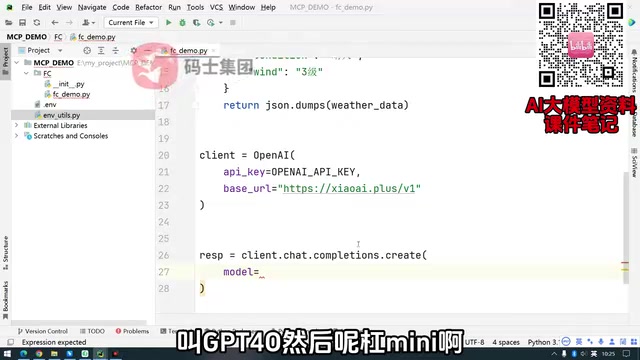Click MCP_DEMO in the breadcrumb bar

[27, 37]
